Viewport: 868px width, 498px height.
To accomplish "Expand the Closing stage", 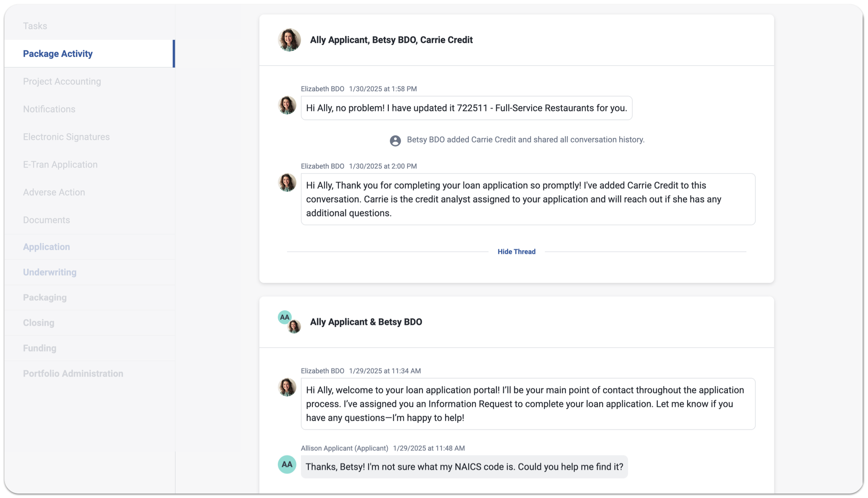I will click(38, 323).
